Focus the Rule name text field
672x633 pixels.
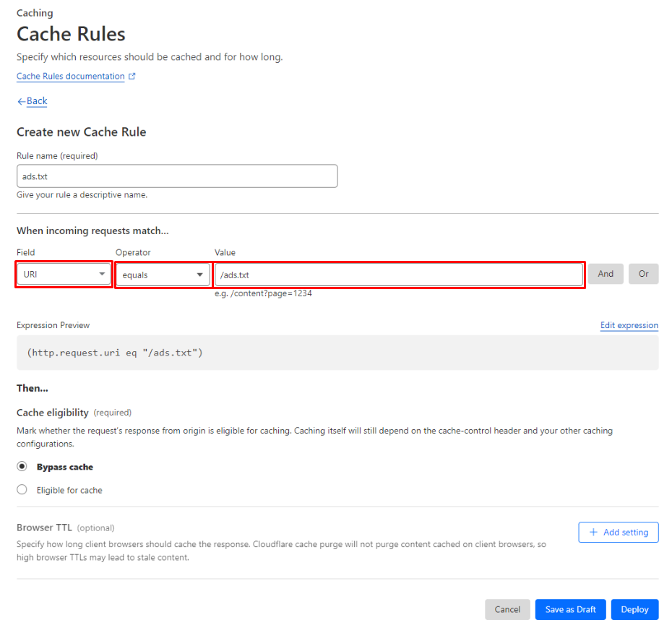tap(177, 176)
